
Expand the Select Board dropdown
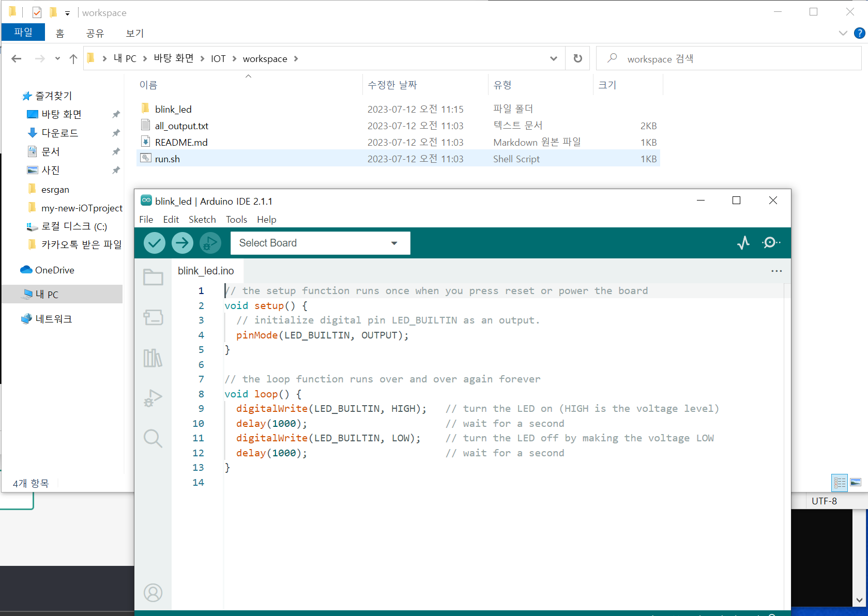(321, 243)
